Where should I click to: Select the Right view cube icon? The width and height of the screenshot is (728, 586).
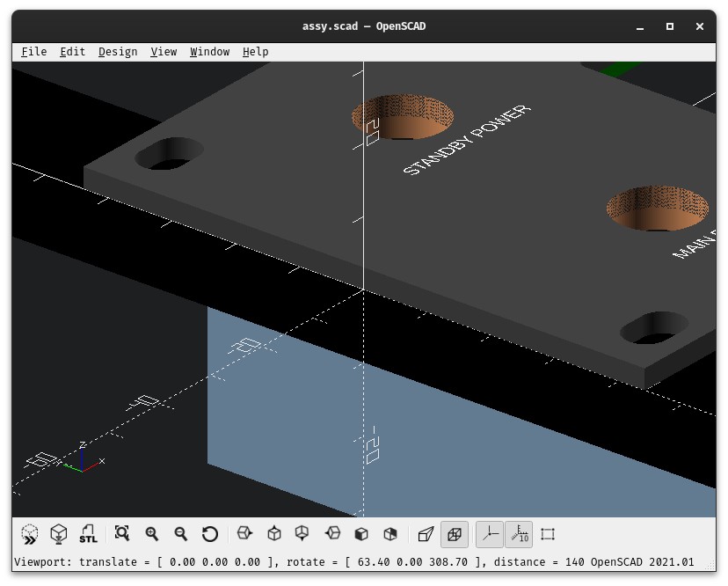pos(244,534)
